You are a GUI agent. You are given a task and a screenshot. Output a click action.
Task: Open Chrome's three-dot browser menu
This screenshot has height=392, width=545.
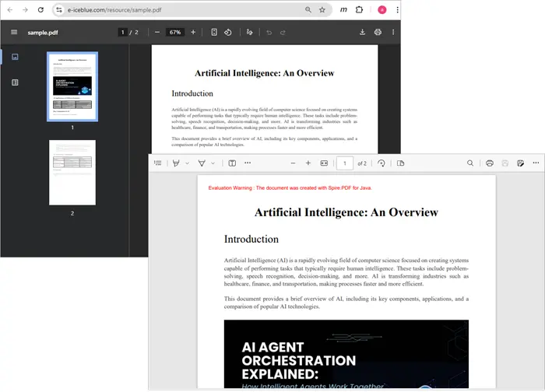coord(396,9)
